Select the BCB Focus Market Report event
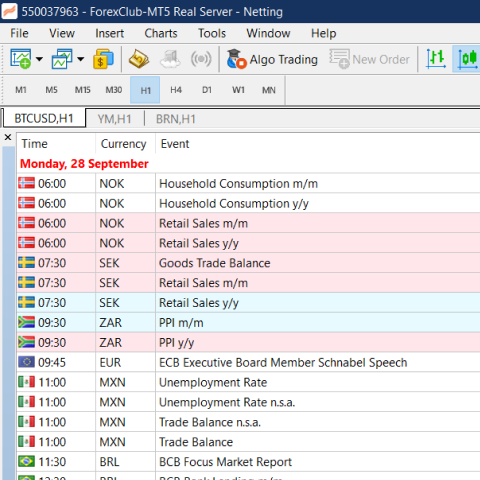480x480 pixels. [248, 462]
